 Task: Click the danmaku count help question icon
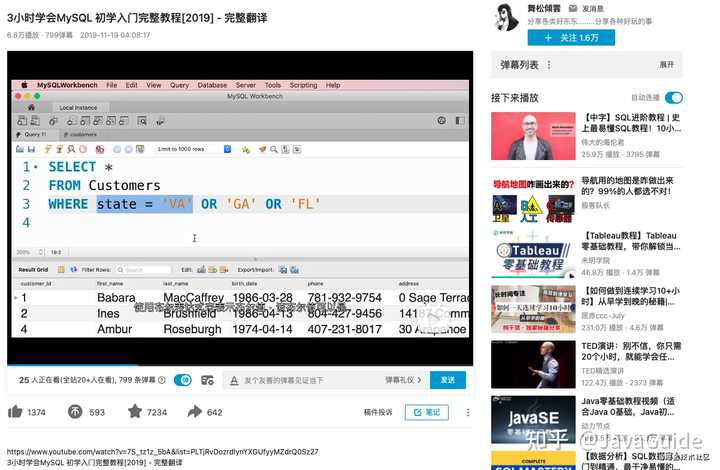pyautogui.click(x=162, y=380)
